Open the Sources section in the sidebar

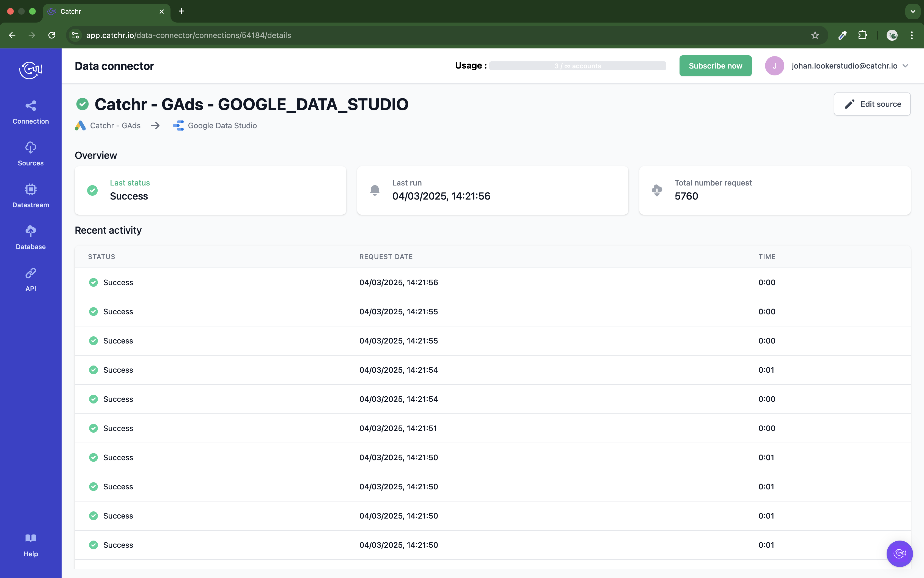(x=31, y=154)
